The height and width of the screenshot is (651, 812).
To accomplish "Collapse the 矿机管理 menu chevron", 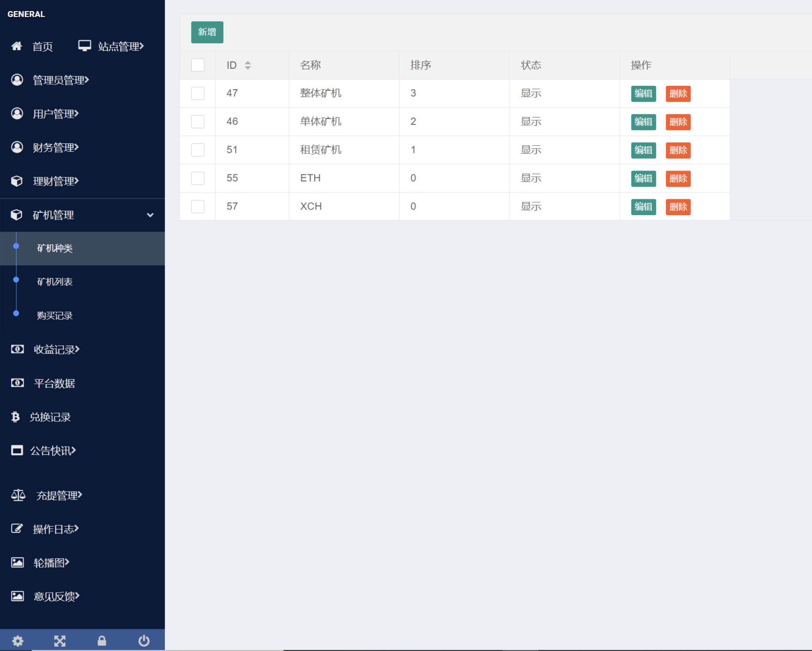I will [x=150, y=215].
